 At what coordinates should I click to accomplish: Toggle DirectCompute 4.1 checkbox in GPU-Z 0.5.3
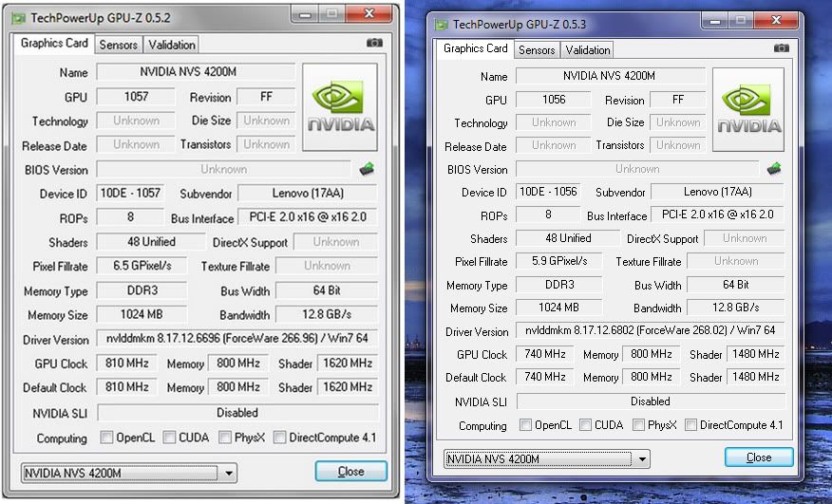pos(690,424)
